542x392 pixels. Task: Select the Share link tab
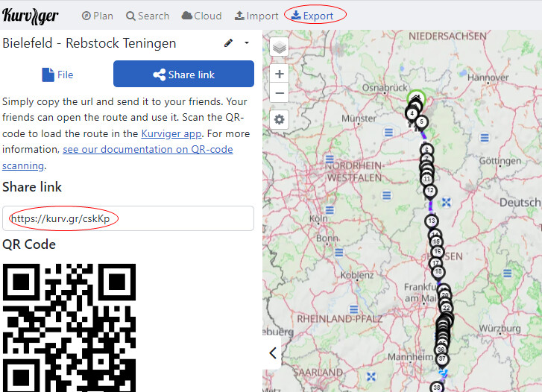(x=183, y=75)
